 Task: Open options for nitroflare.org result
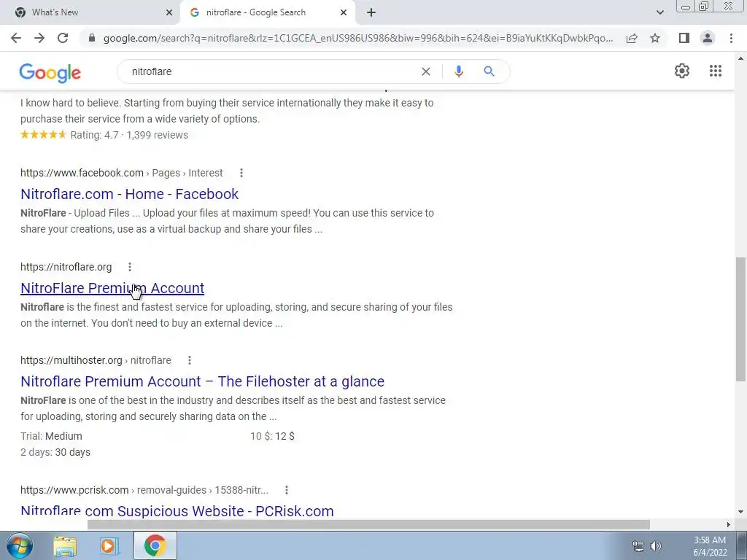click(x=130, y=267)
